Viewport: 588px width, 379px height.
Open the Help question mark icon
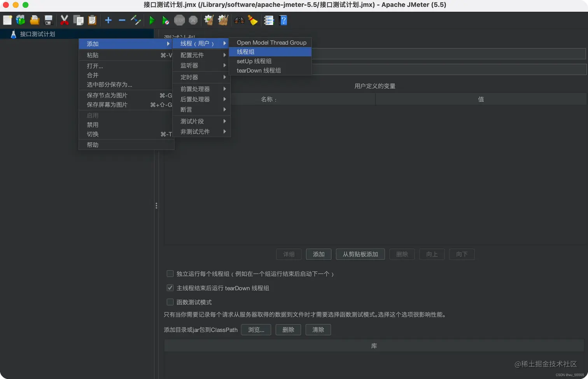click(x=283, y=20)
